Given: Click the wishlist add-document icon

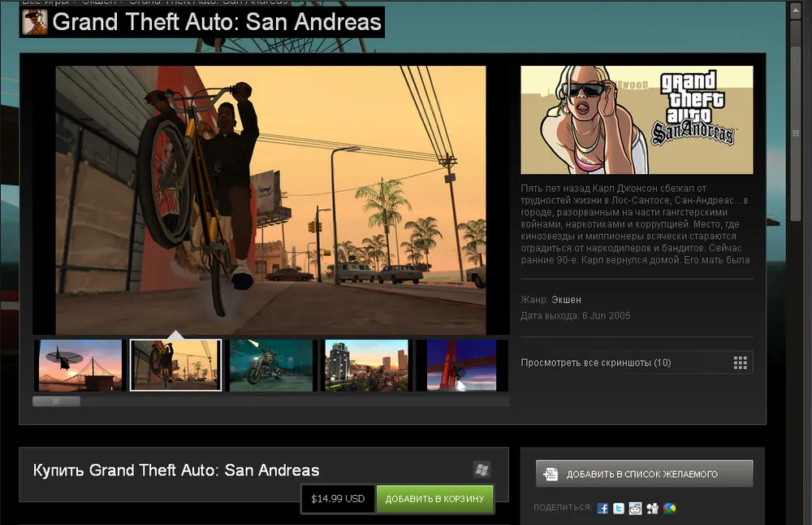Looking at the screenshot, I should 551,474.
